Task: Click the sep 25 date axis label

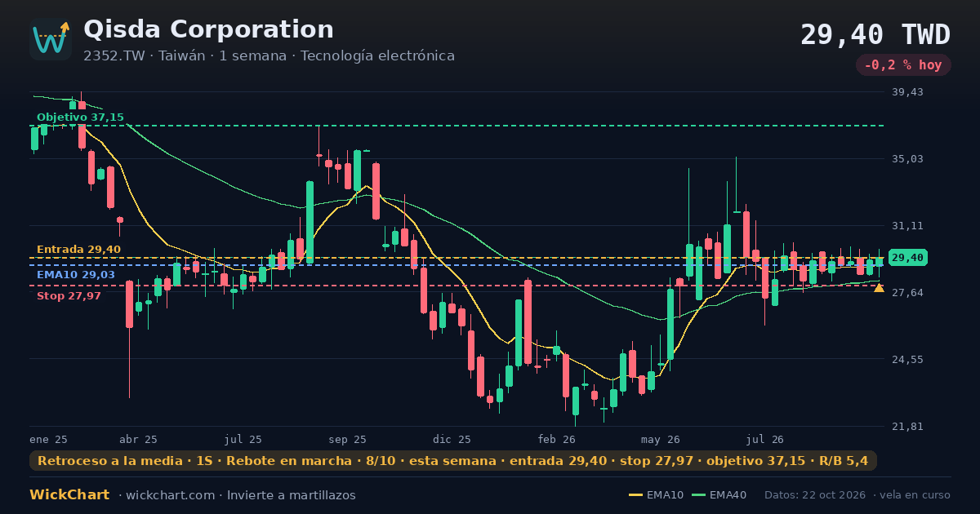Action: pos(348,439)
